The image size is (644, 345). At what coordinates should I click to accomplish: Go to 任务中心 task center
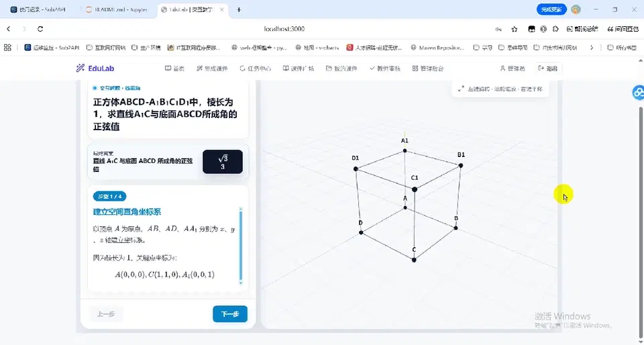click(255, 68)
